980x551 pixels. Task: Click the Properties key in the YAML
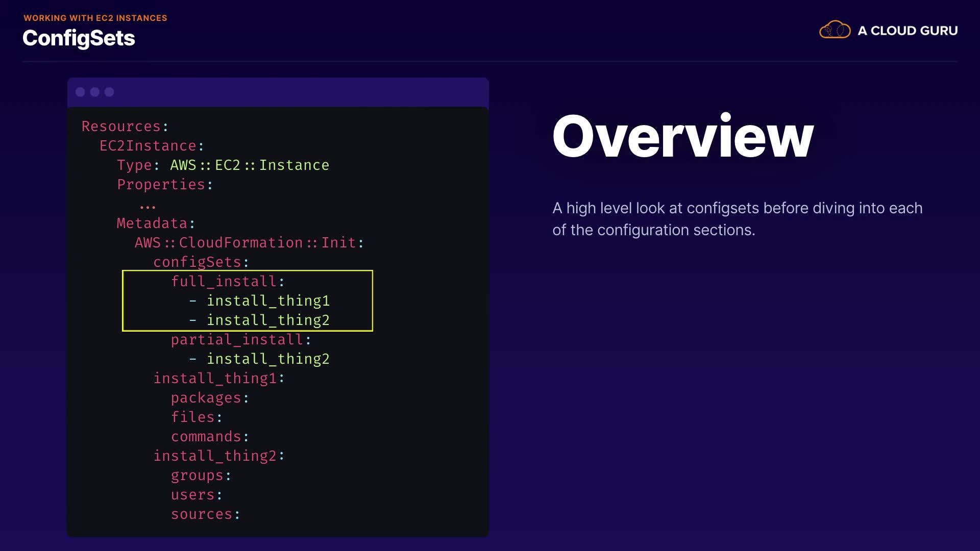[161, 185]
